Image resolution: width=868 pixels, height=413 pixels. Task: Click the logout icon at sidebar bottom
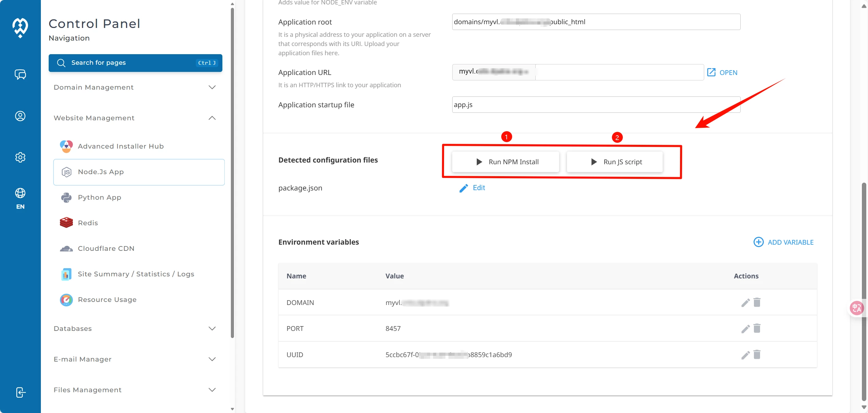(20, 393)
